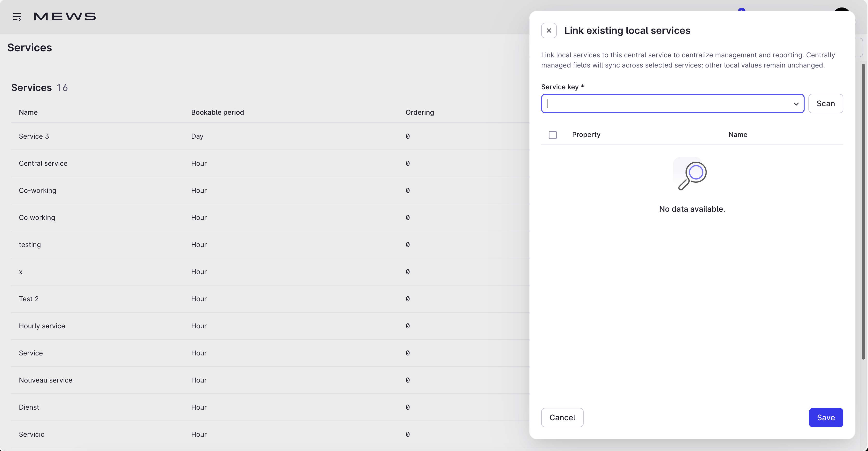Open the Nouveau service row

[270, 381]
